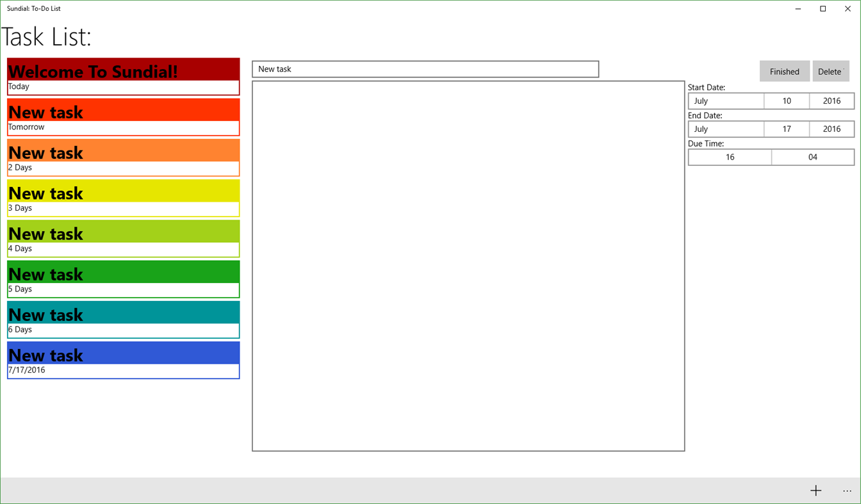Open the Start Date day selector showing 10
861x504 pixels.
[x=786, y=101]
